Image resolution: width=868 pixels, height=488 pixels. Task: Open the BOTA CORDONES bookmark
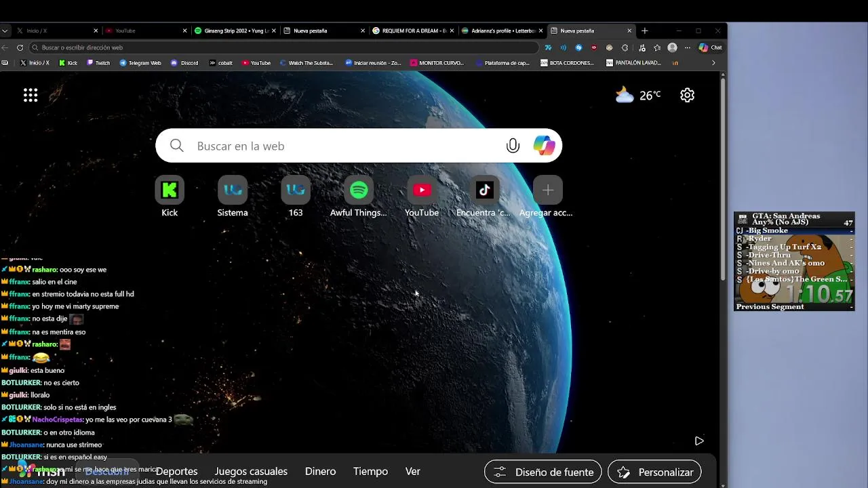click(x=568, y=63)
